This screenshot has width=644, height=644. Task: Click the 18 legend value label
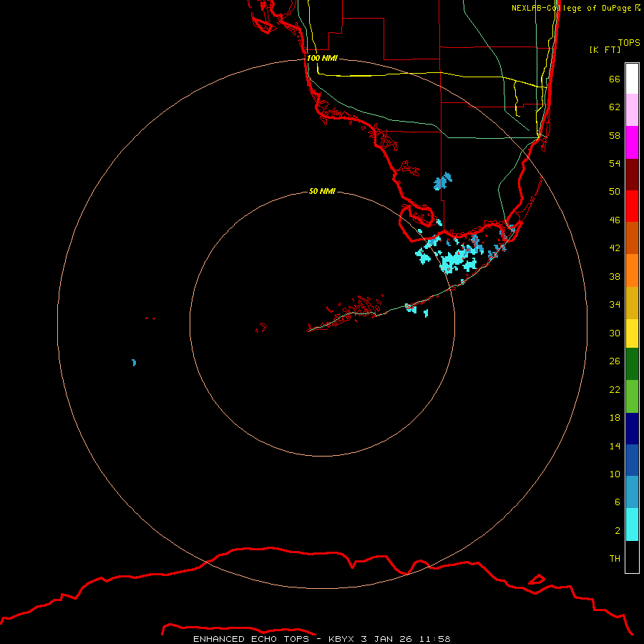[615, 417]
